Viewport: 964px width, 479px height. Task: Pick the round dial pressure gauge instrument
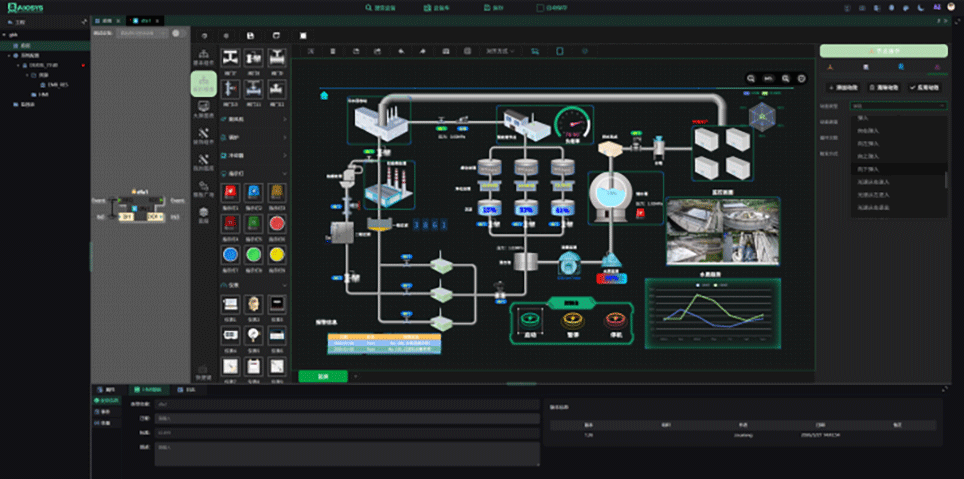[x=254, y=335]
